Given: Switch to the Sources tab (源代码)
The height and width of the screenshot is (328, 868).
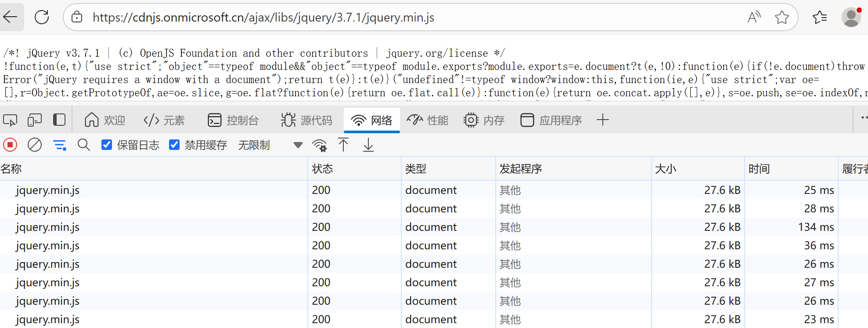Looking at the screenshot, I should (x=307, y=120).
